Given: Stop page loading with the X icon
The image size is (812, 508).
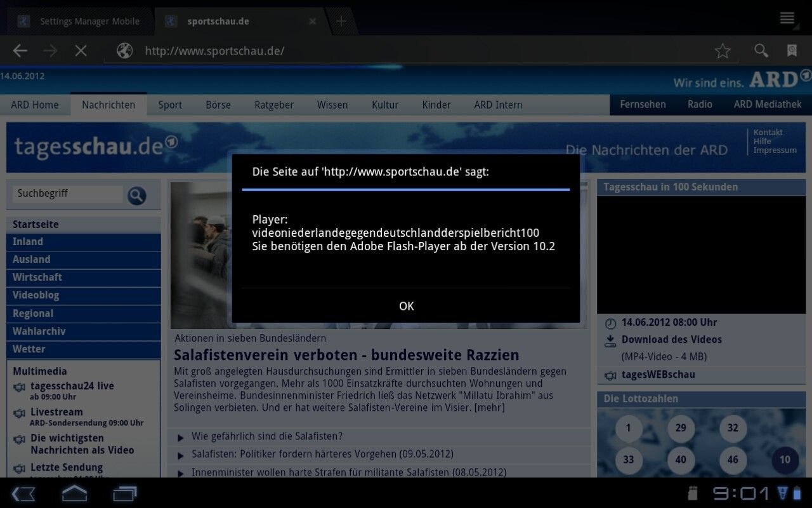Looking at the screenshot, I should (x=81, y=51).
